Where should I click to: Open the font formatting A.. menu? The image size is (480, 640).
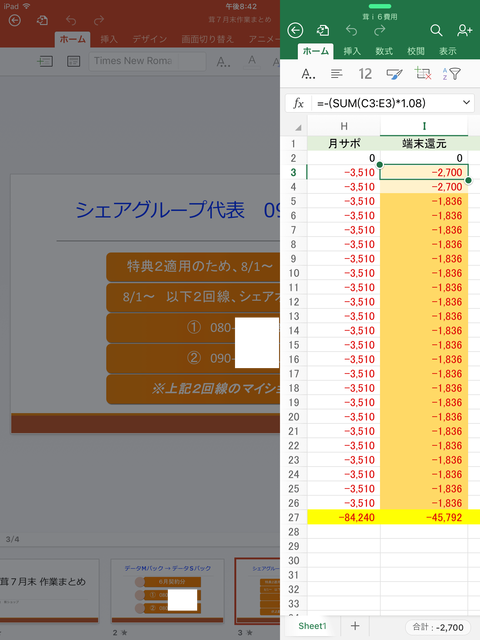click(308, 74)
